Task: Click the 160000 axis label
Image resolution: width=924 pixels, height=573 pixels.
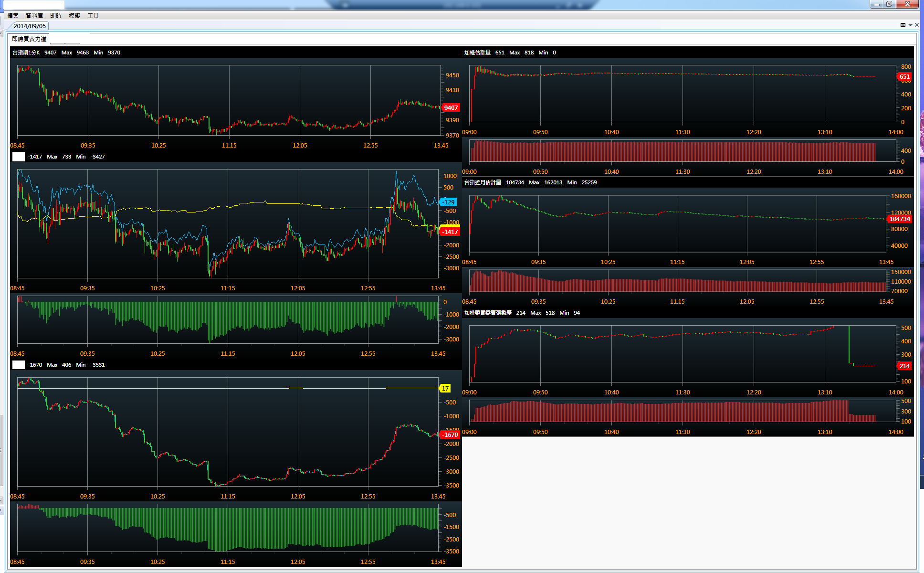Action: 901,196
